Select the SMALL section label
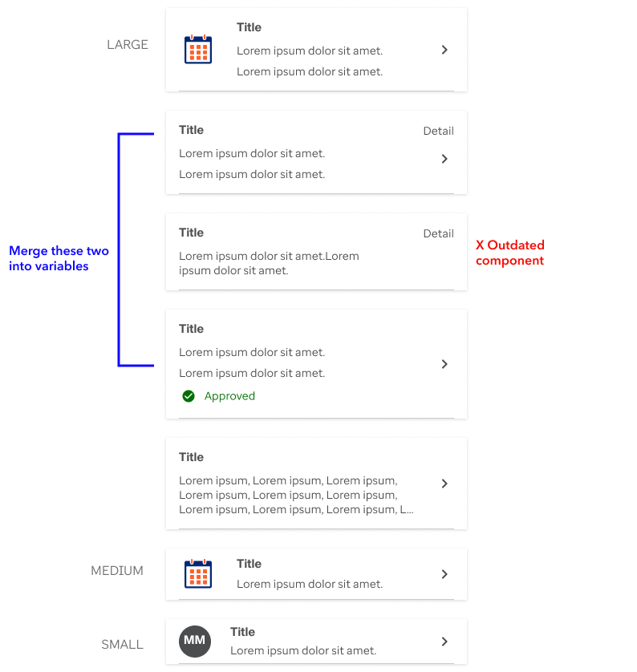This screenshot has width=637, height=672. (122, 644)
